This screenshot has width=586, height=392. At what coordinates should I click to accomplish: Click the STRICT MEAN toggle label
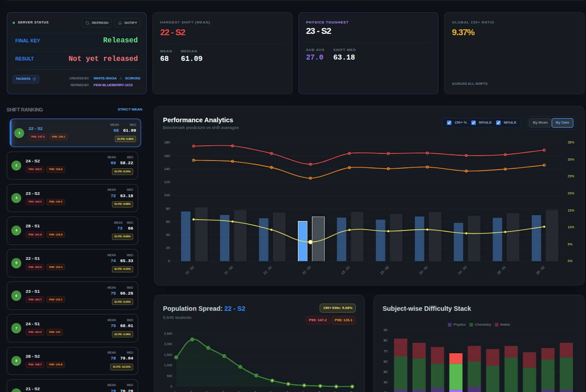tap(130, 109)
